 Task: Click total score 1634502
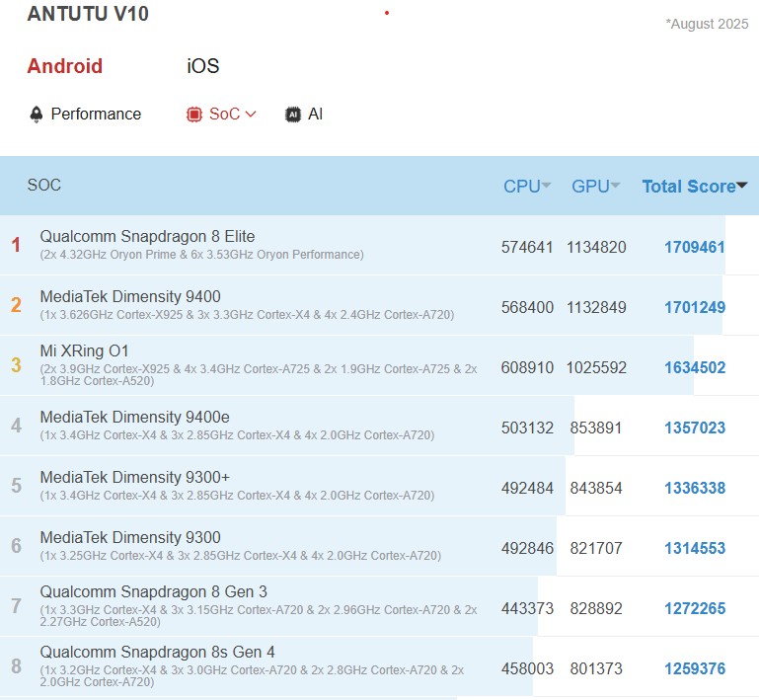click(695, 368)
